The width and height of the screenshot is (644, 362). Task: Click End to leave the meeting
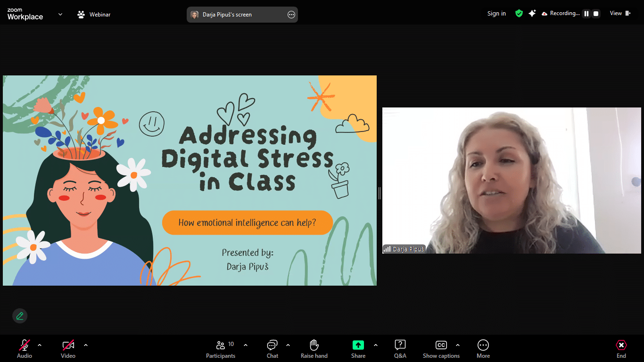tap(621, 349)
